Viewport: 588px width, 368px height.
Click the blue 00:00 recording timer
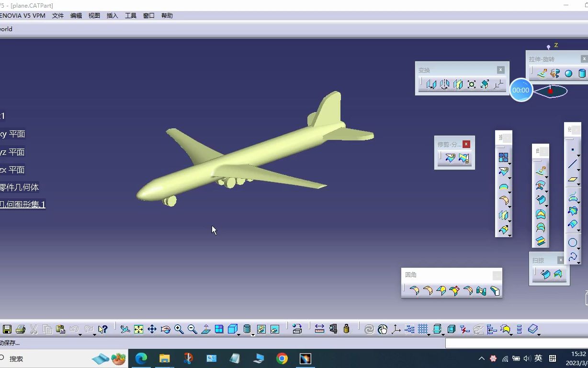(x=521, y=90)
